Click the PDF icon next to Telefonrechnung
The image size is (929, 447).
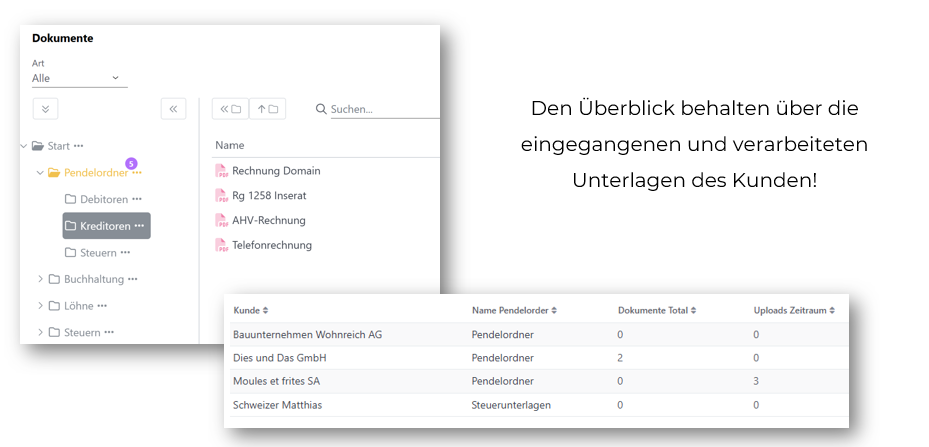point(222,245)
